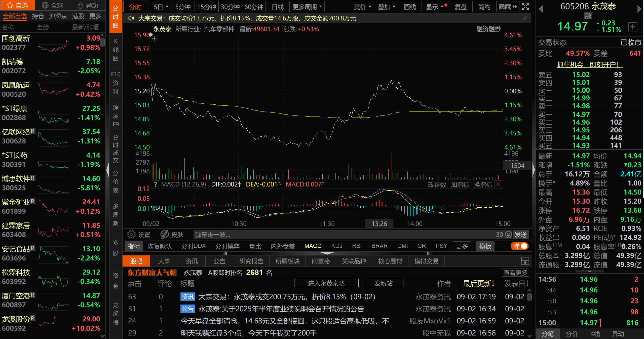The image size is (644, 339).
Task: Click the 发新帖 new post button
Action: 383,283
